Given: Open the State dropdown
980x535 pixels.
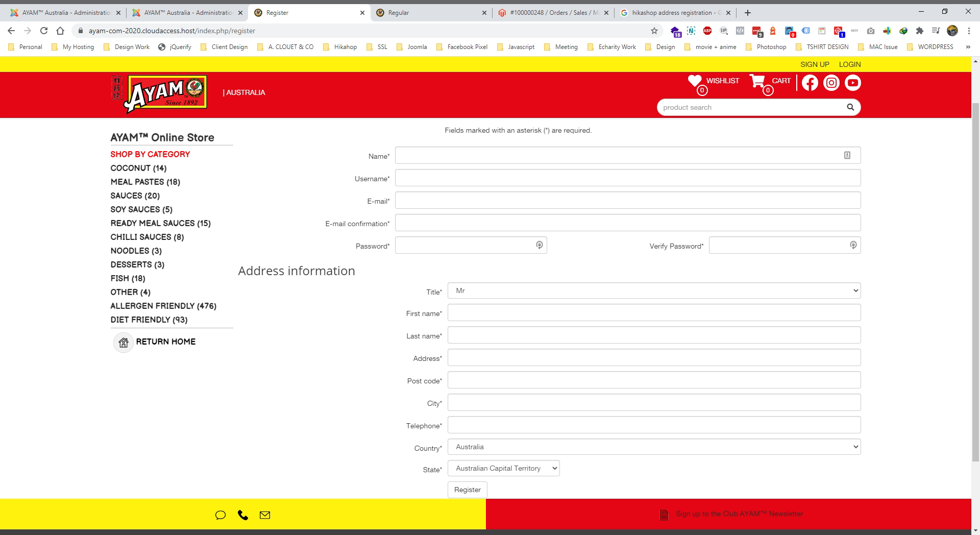Looking at the screenshot, I should coord(504,468).
